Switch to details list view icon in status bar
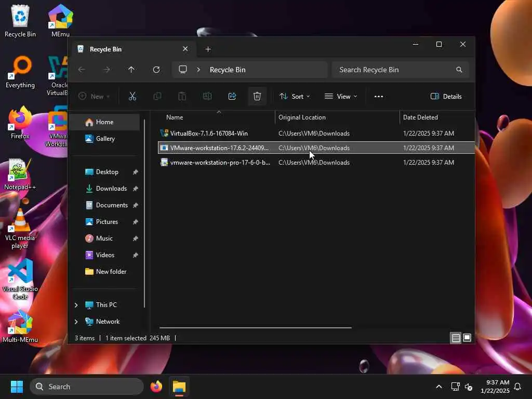This screenshot has height=399, width=532. (456, 338)
